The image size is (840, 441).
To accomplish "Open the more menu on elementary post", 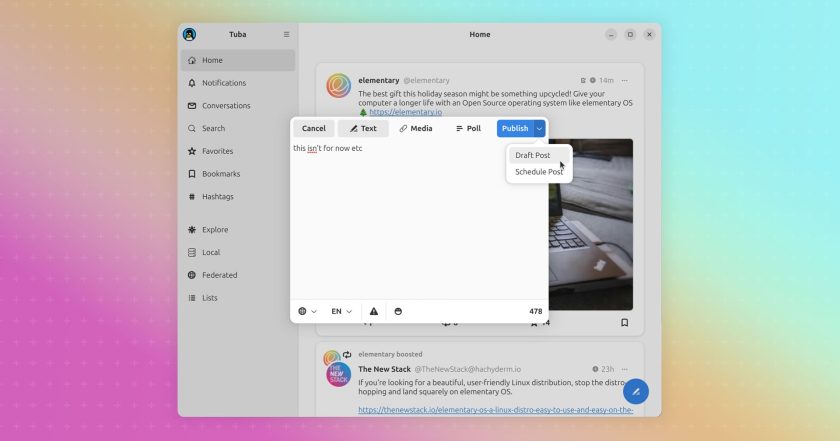I will tap(625, 80).
